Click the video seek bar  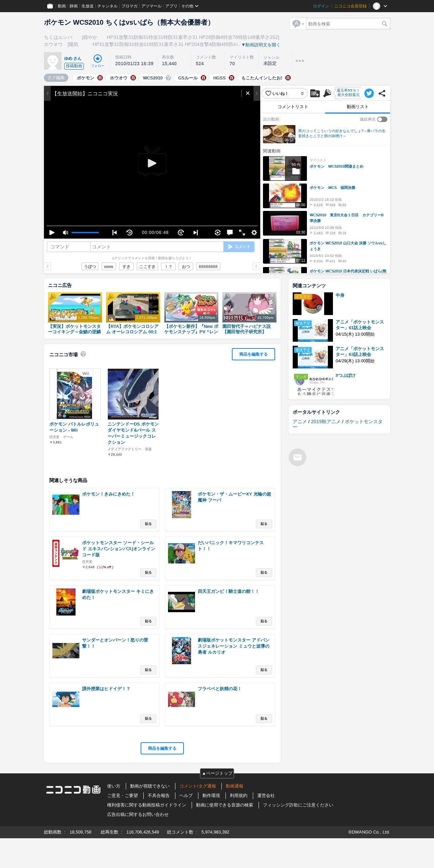pyautogui.click(x=152, y=225)
